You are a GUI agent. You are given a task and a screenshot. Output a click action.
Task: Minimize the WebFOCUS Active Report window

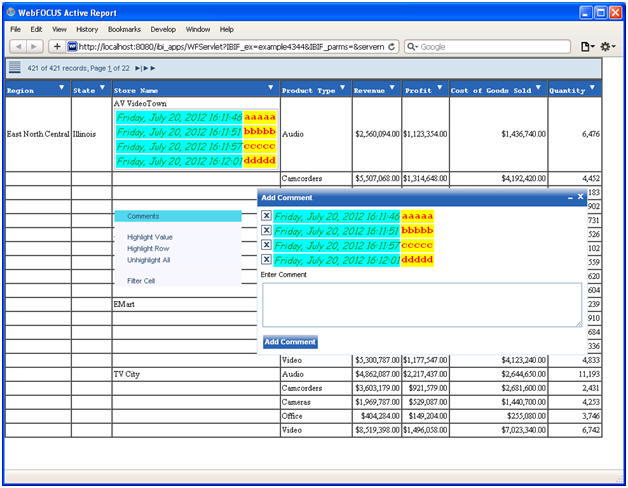(586, 13)
